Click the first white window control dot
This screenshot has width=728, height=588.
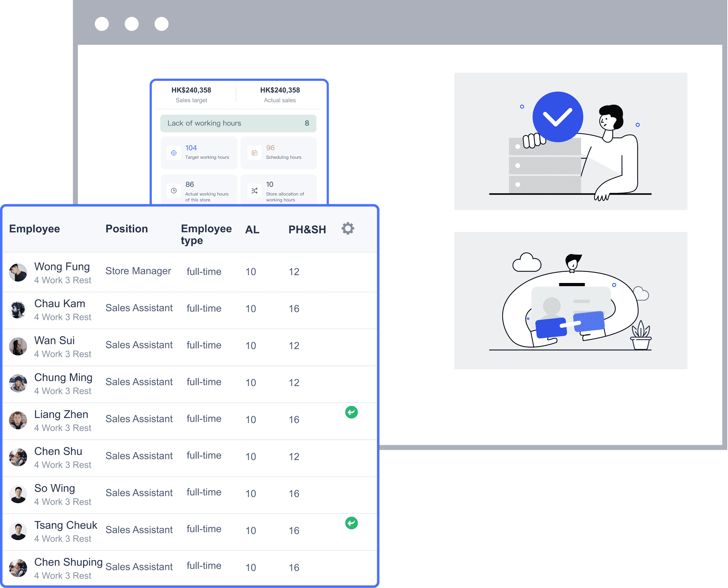[x=102, y=24]
